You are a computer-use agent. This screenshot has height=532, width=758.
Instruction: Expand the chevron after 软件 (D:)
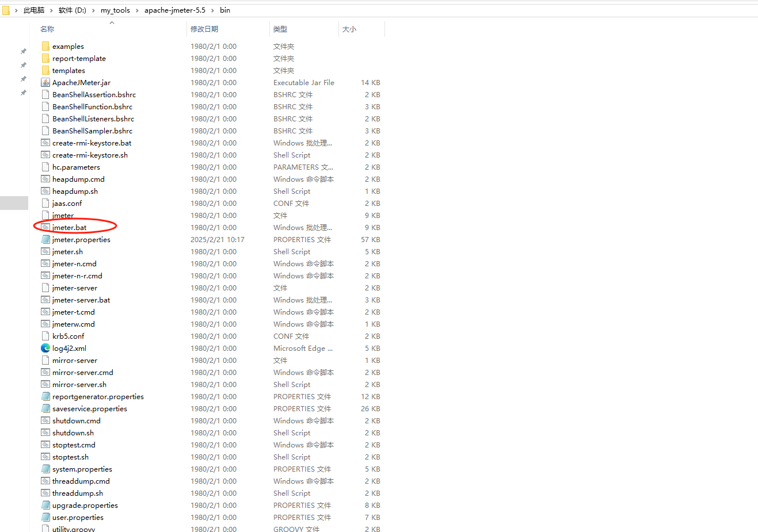click(93, 10)
